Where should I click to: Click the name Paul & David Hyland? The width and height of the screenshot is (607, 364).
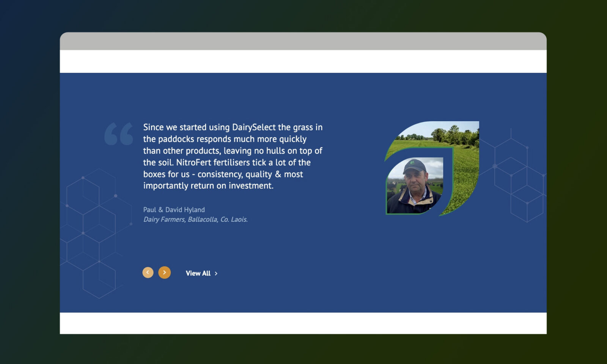tap(174, 209)
